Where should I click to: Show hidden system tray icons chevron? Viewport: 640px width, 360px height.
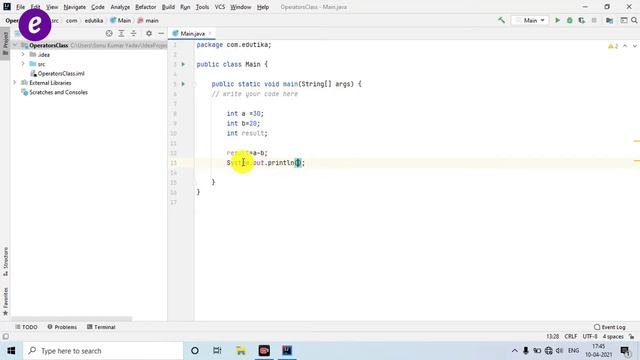[x=515, y=351]
